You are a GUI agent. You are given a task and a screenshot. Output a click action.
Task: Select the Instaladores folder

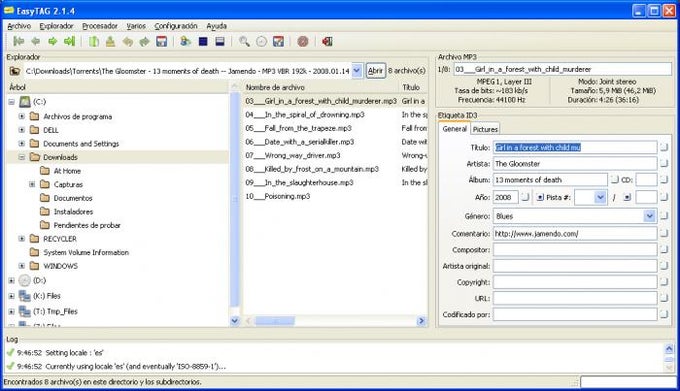pos(73,212)
